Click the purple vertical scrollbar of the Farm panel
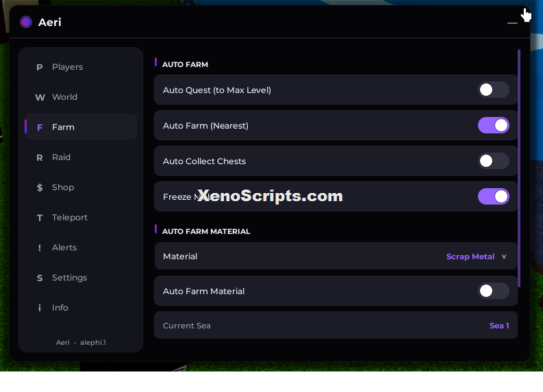The height and width of the screenshot is (392, 543). coord(519,168)
